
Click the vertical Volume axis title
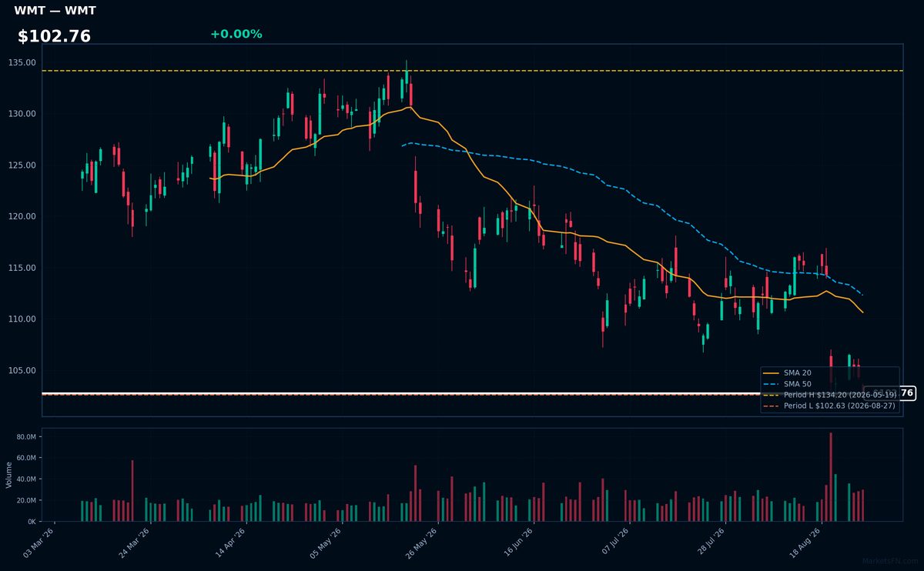(x=8, y=475)
